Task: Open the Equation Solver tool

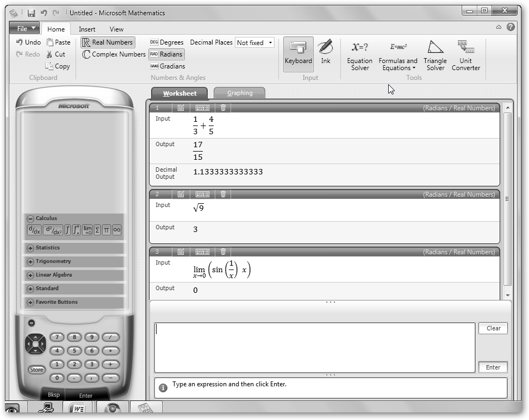Action: (359, 55)
